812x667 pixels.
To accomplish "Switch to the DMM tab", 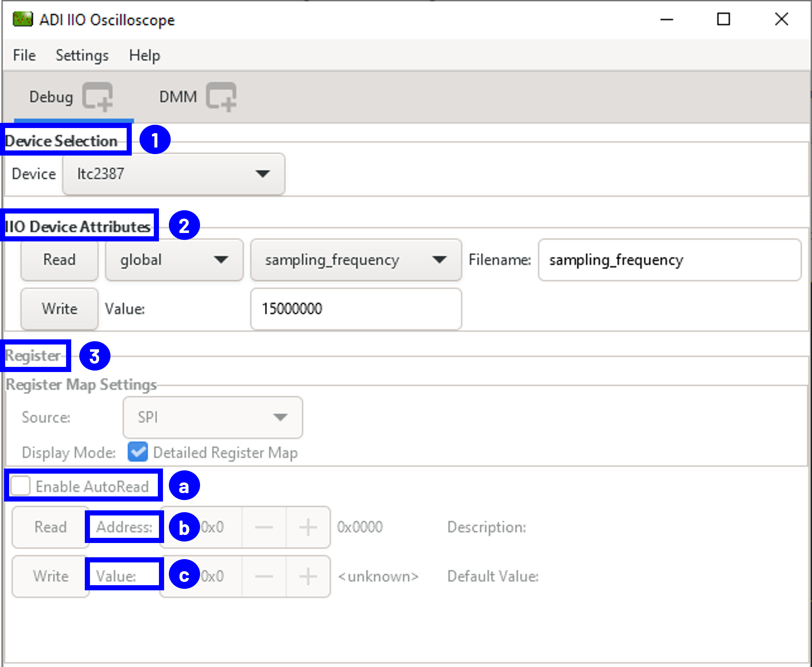I will (178, 97).
